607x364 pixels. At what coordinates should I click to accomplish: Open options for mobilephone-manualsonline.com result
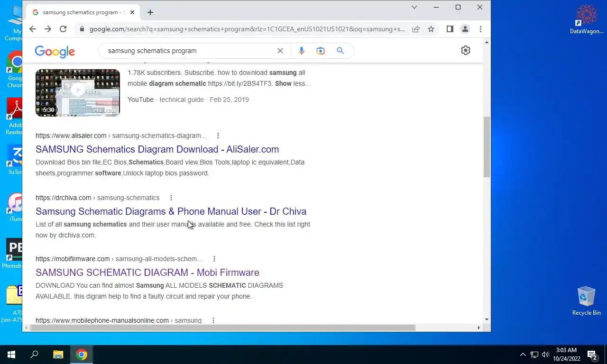coord(213,320)
